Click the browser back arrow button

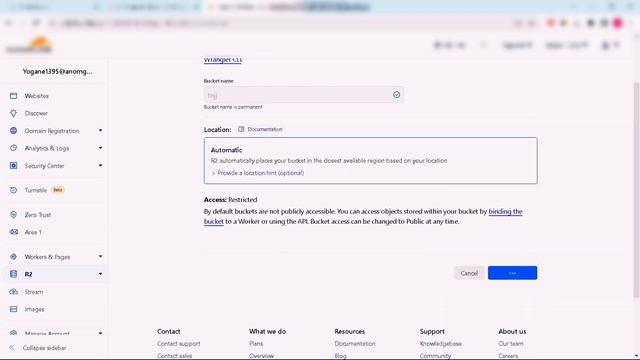click(x=9, y=23)
